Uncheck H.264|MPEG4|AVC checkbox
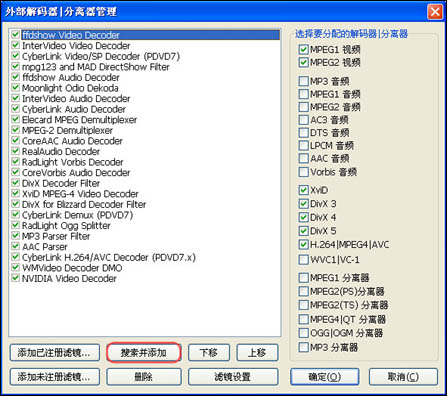The image size is (447, 396). coord(303,245)
